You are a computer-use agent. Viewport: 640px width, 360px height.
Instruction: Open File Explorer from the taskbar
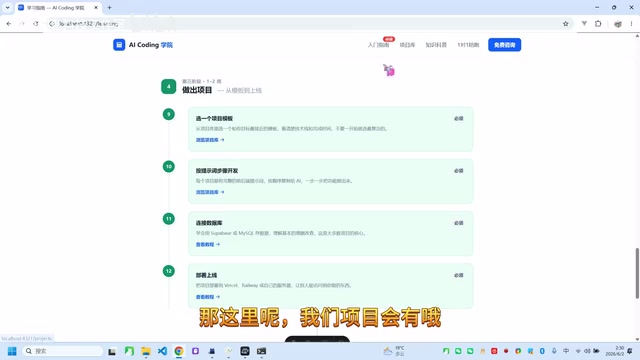coord(146,351)
